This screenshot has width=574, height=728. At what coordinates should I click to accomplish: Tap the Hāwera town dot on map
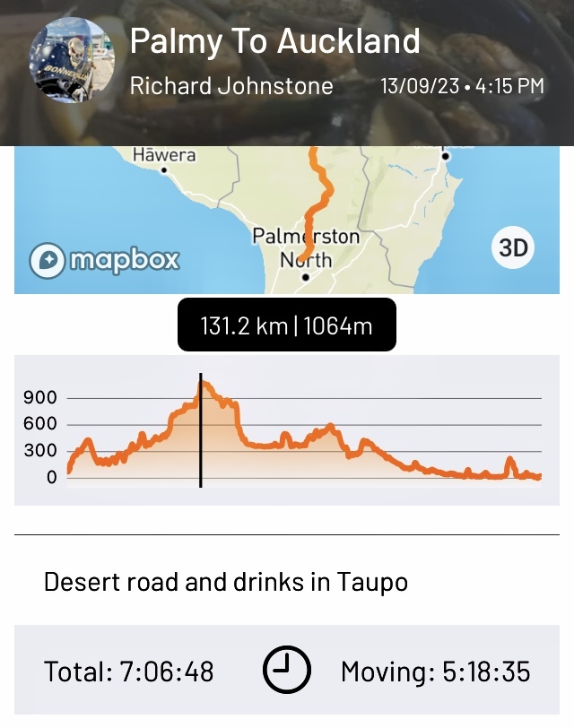point(163,169)
